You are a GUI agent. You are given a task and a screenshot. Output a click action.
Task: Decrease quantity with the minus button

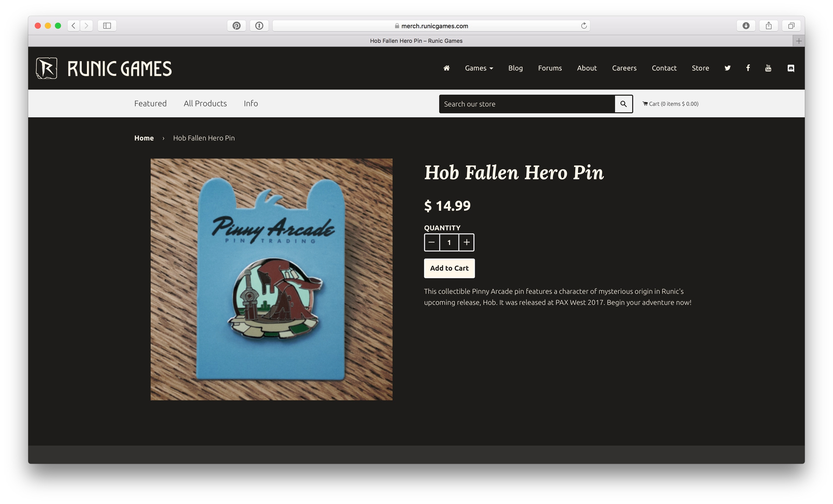click(x=432, y=242)
